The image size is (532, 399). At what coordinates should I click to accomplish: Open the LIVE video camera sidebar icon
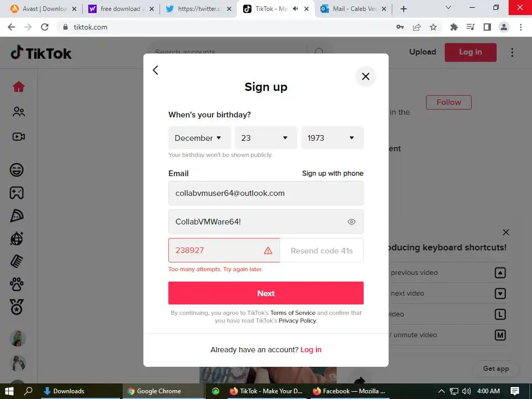coord(19,137)
